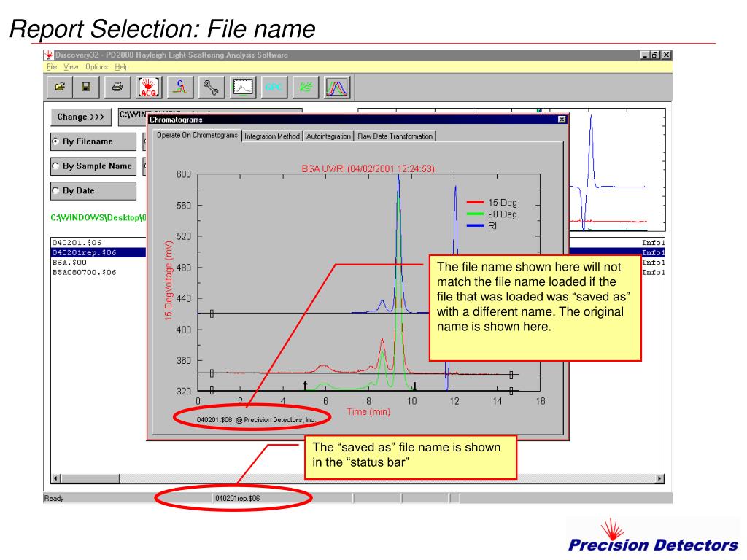Click the green 90 Deg legend swatch

[x=475, y=214]
